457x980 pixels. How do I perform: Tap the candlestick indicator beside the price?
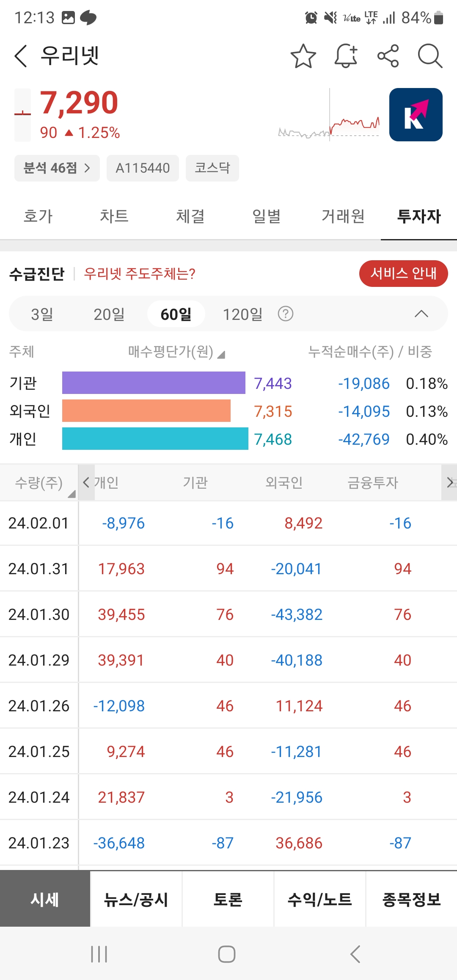[x=22, y=115]
